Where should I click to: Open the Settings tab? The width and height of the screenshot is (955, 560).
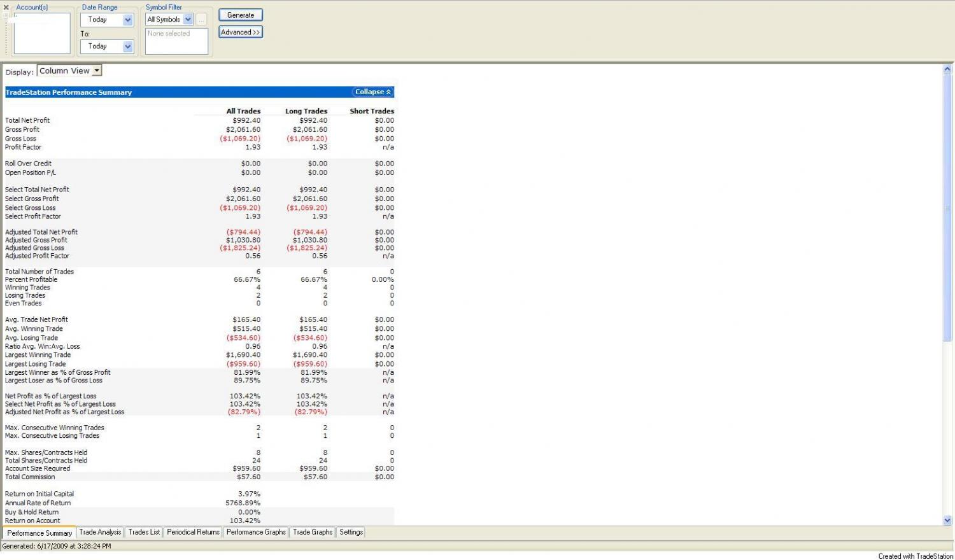coord(351,532)
